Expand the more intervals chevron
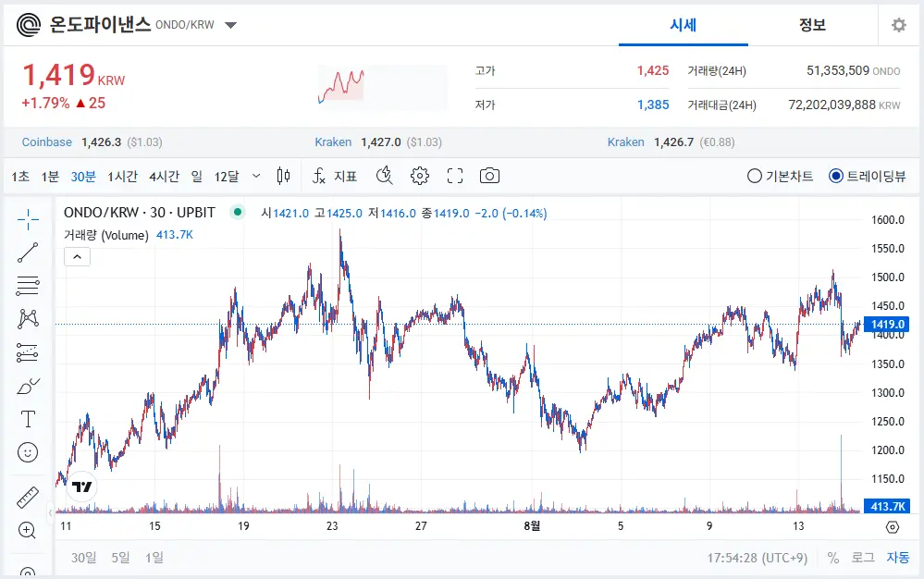Viewport: 924px width, 579px height. [256, 176]
